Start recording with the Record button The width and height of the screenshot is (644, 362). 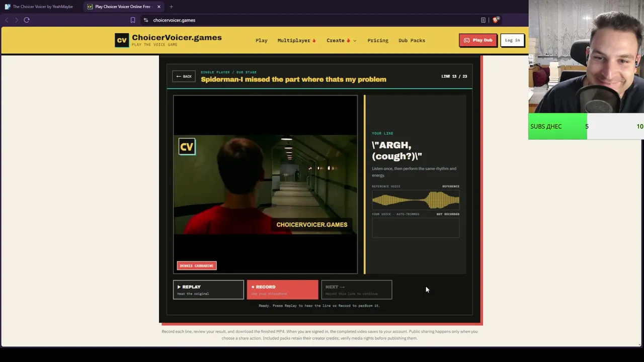pos(282,290)
